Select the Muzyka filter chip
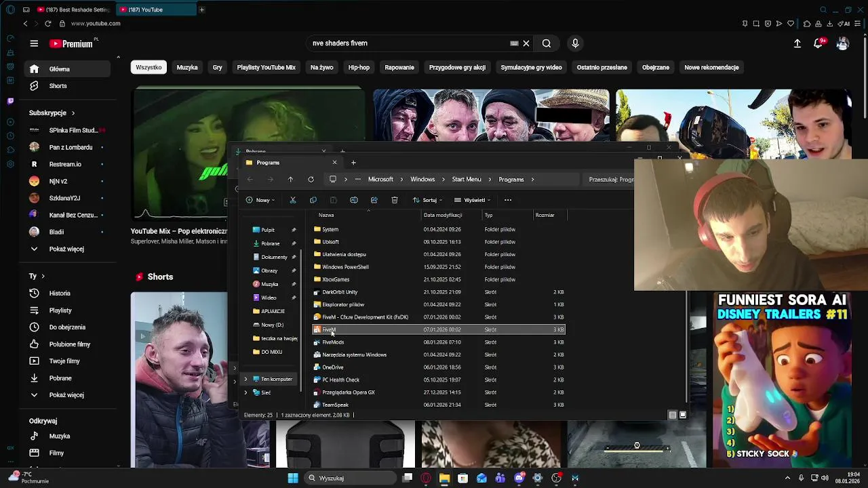Viewport: 868px width, 488px height. [x=187, y=67]
